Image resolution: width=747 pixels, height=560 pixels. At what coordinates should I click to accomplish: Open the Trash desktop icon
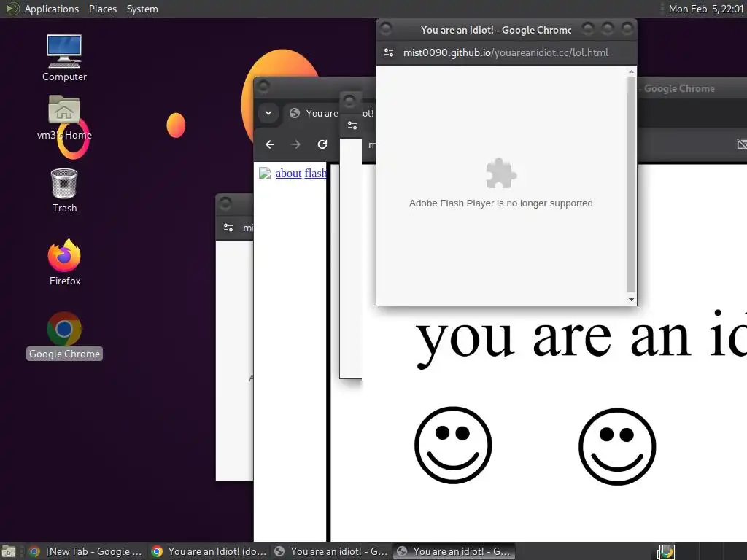(x=64, y=183)
